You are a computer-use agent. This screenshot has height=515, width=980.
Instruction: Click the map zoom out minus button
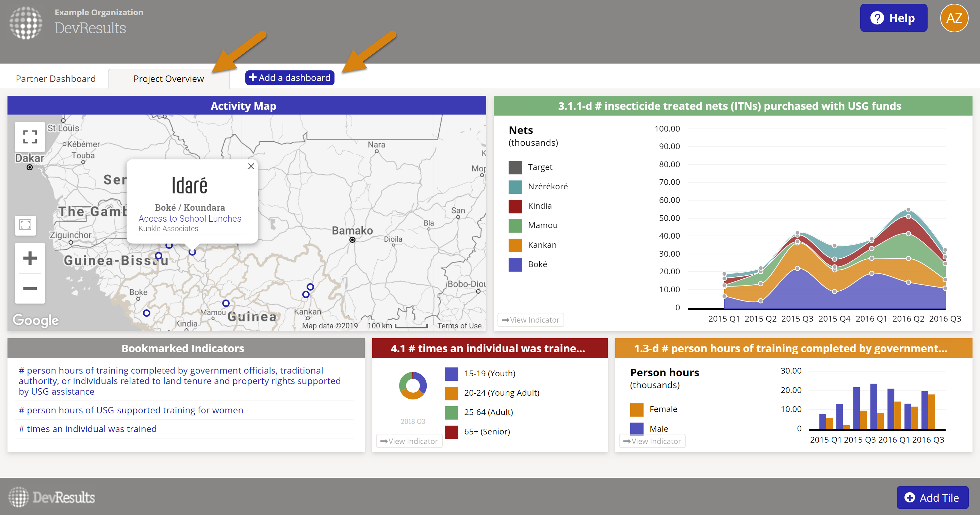30,289
